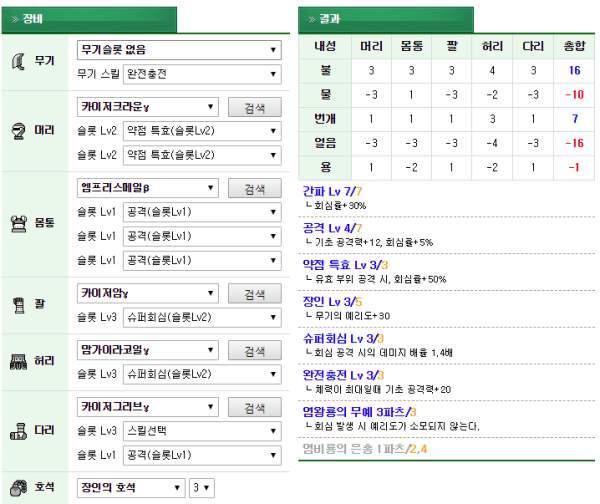
Task: Open the 무기 스킬 완전충전 dropdown
Action: pos(202,74)
